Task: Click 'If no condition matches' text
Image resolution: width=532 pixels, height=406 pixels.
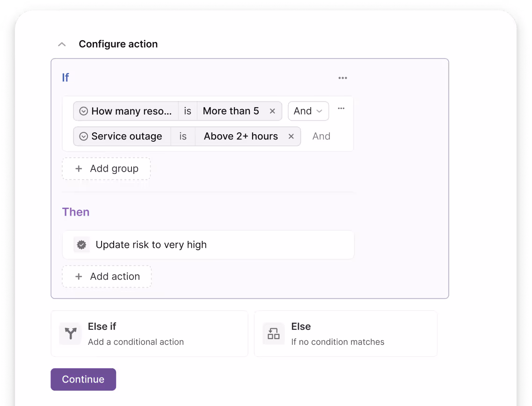Action: 338,342
